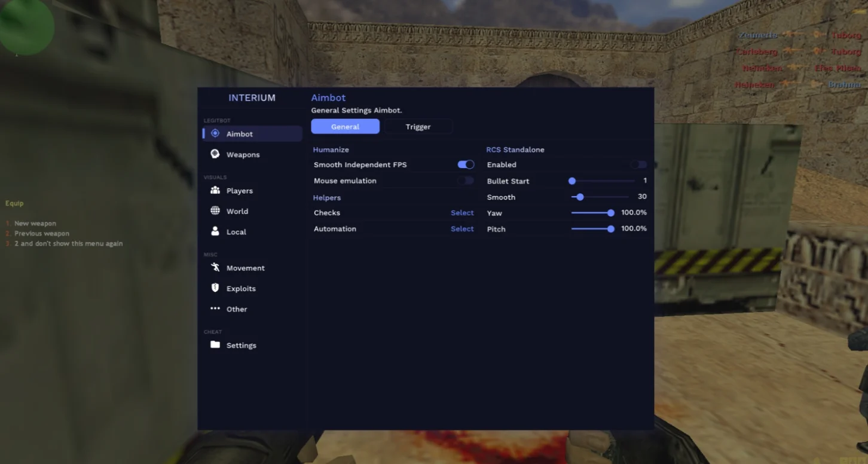
Task: Select the Players visuals icon
Action: click(215, 190)
